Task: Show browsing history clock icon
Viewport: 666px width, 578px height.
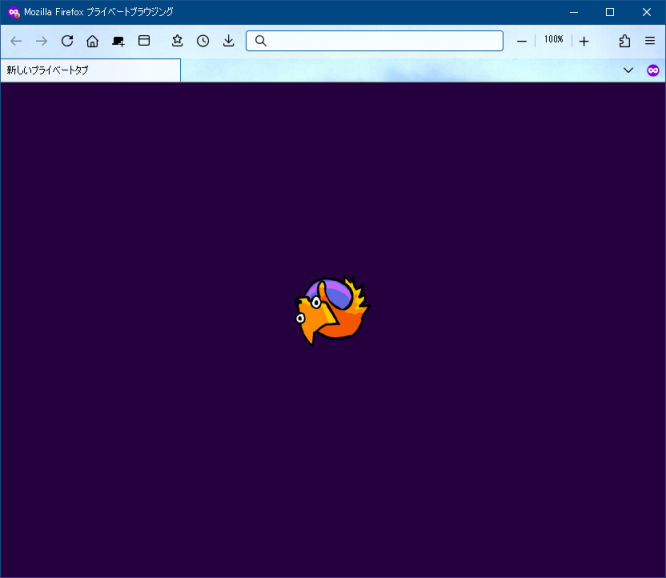Action: (203, 41)
